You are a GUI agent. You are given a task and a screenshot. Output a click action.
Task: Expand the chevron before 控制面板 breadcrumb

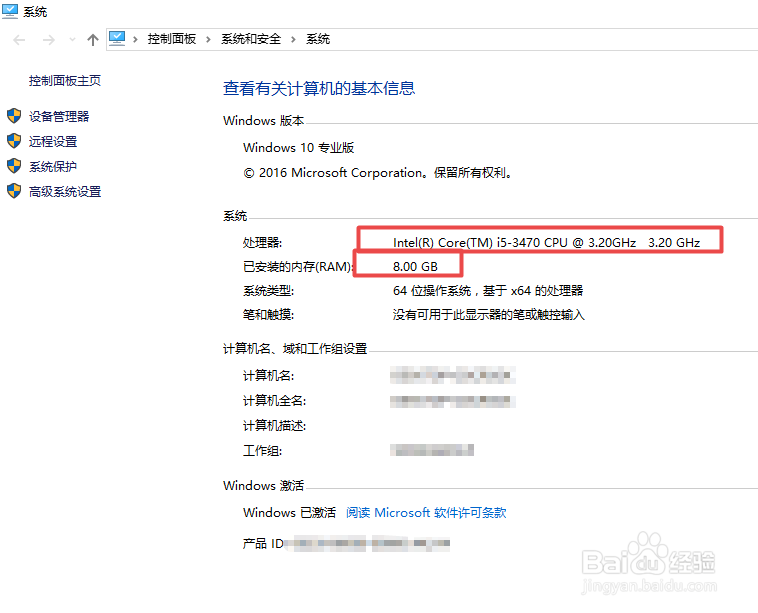(x=136, y=40)
